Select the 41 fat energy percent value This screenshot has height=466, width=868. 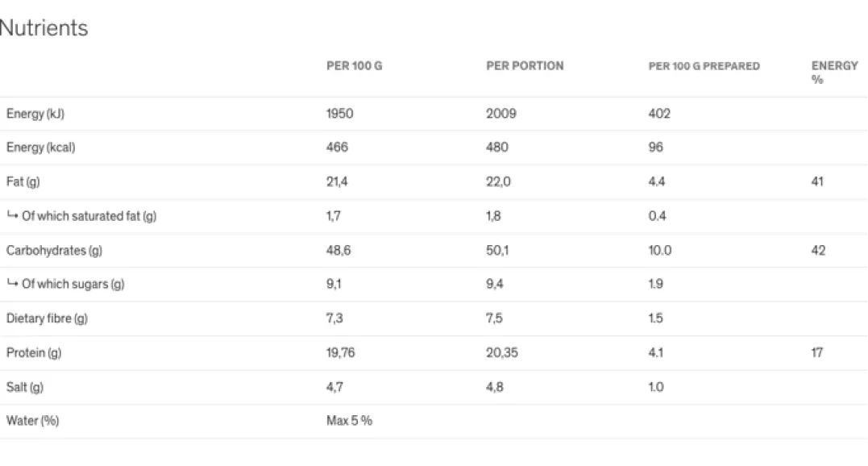(x=817, y=181)
